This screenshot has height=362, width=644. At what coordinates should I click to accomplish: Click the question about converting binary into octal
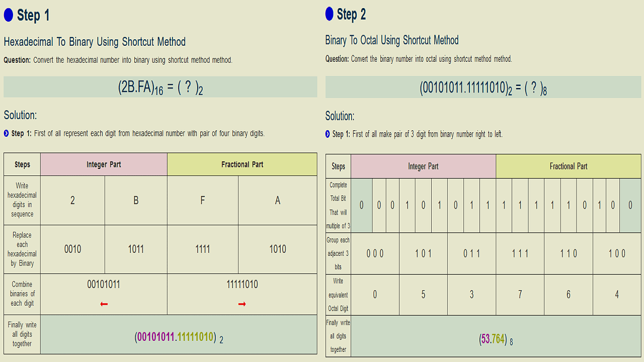coord(419,59)
